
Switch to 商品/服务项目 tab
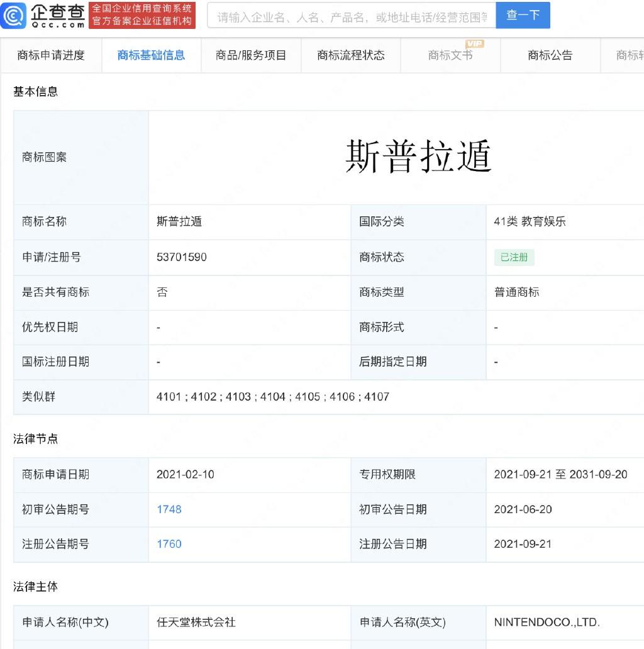pos(251,55)
